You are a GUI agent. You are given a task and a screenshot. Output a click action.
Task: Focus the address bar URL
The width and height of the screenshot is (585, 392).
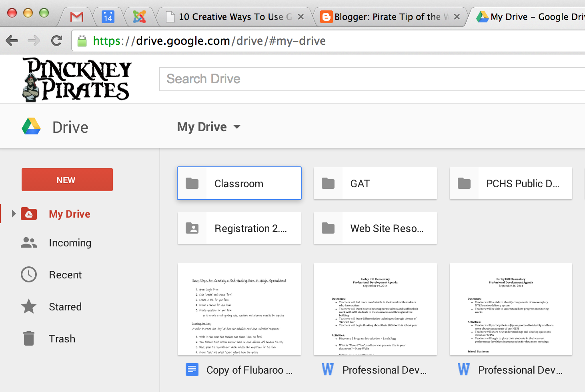[x=209, y=41]
